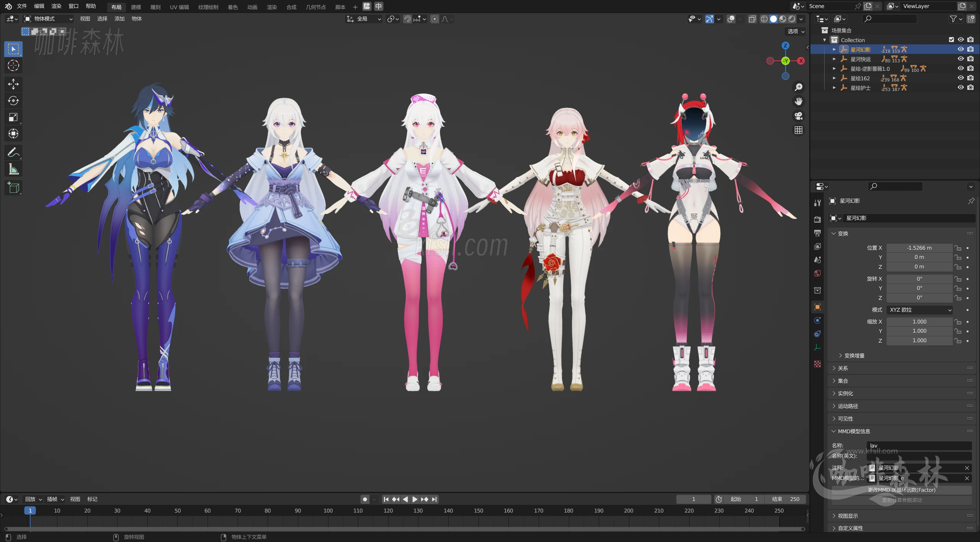Viewport: 980px width, 542px height.
Task: Click the 旋转 X value field
Action: coord(920,279)
